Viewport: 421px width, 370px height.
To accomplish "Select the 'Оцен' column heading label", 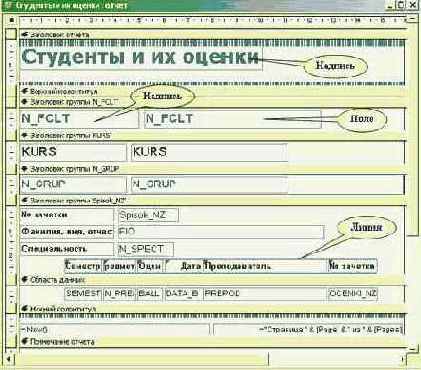I will click(x=149, y=266).
